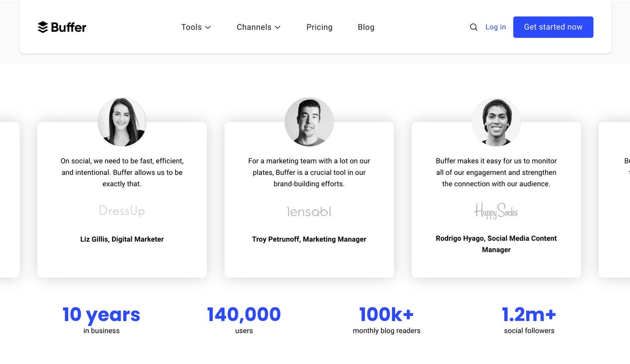
Task: Click the "users" caption under 140,000
Action: pyautogui.click(x=244, y=331)
